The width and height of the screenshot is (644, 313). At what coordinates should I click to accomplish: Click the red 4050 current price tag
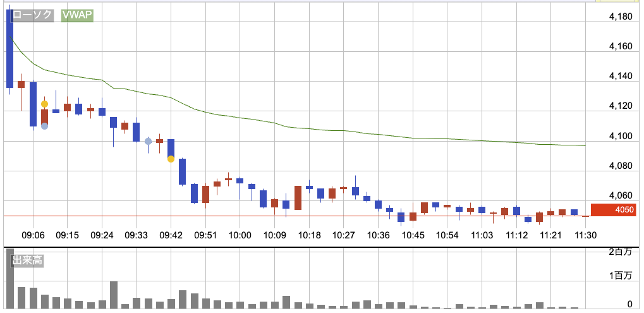612,210
